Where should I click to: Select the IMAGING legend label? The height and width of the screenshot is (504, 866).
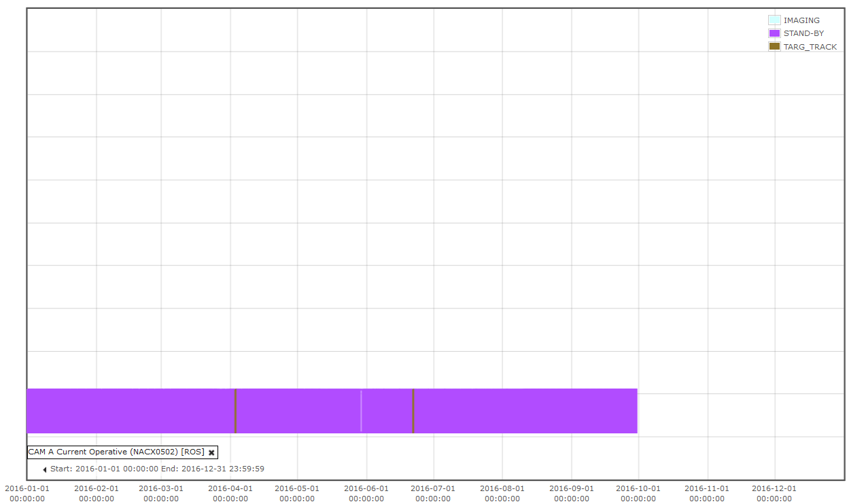[x=801, y=20]
